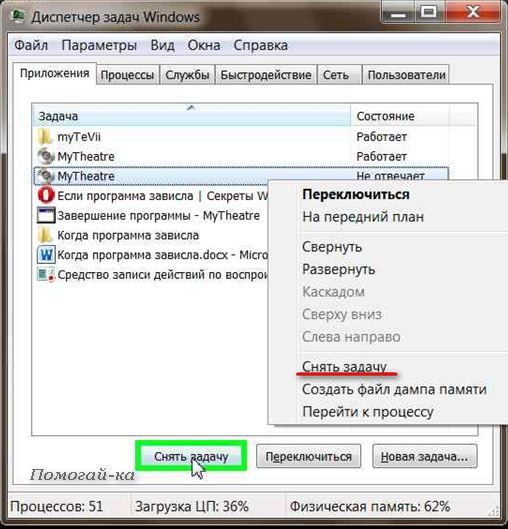508x529 pixels.
Task: Click the Word document icon in the task list
Action: click(x=46, y=255)
